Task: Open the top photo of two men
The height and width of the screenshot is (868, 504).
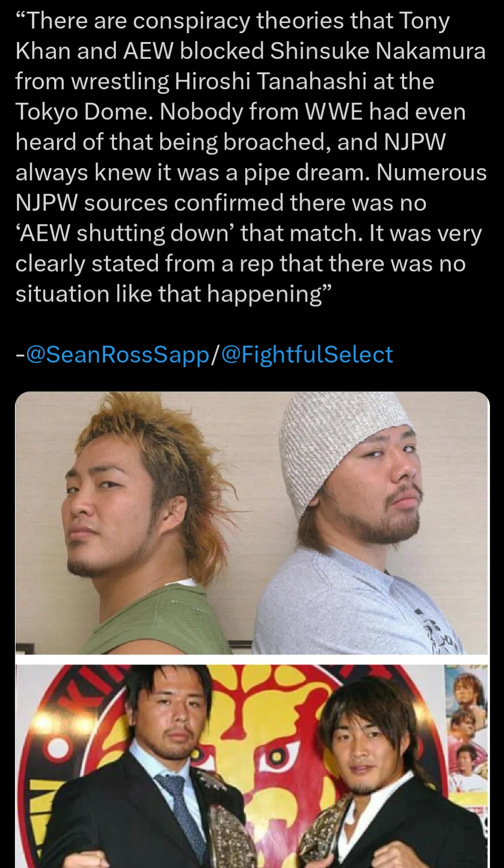Action: [x=252, y=523]
